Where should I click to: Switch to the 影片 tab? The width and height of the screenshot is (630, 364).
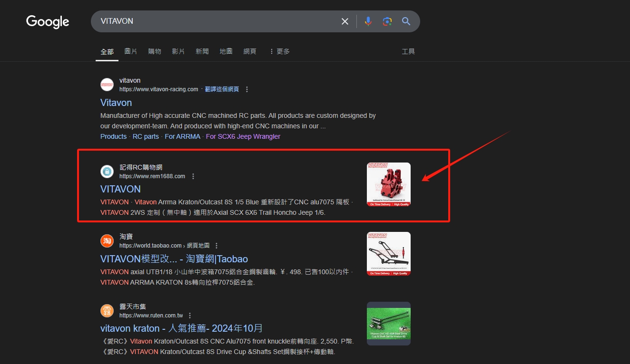(x=178, y=51)
